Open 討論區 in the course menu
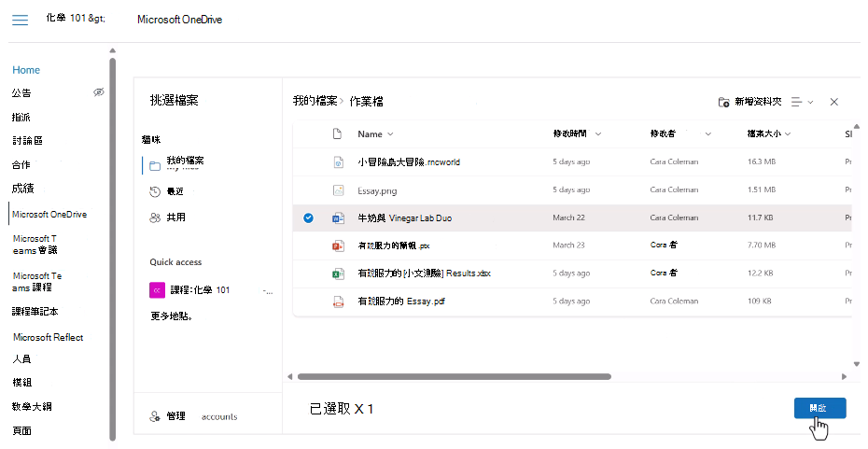 pos(27,141)
